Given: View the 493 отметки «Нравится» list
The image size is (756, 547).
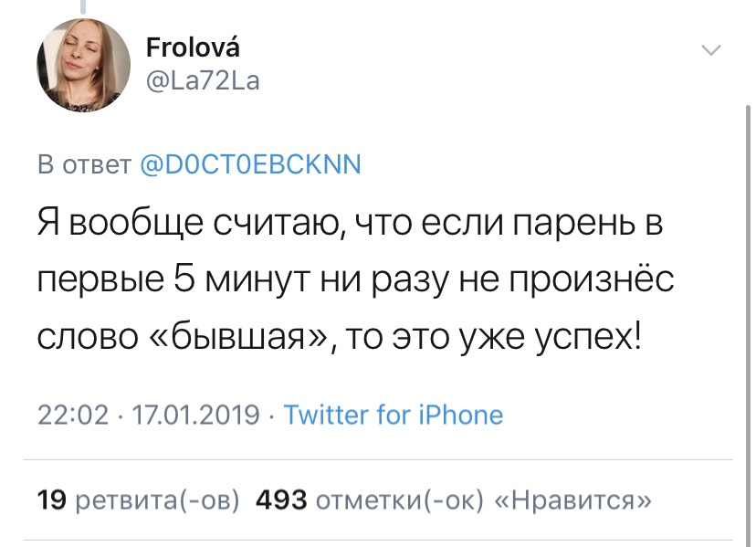Looking at the screenshot, I should [454, 500].
